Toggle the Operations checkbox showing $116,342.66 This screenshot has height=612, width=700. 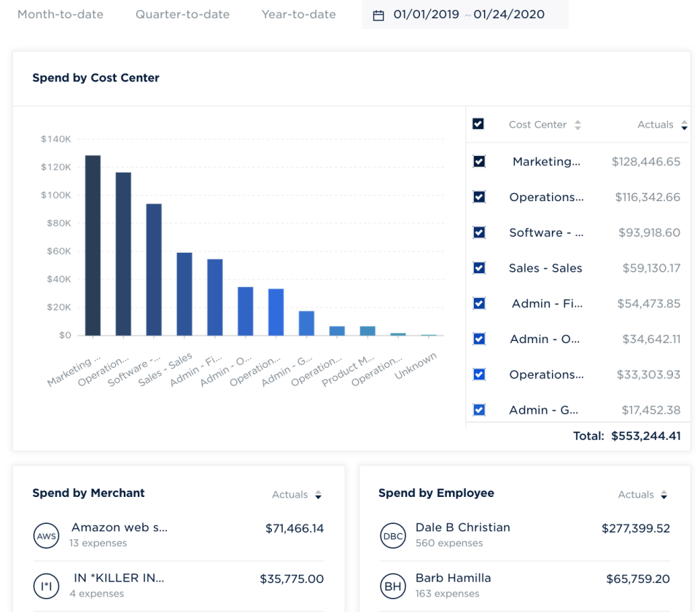[x=478, y=197]
